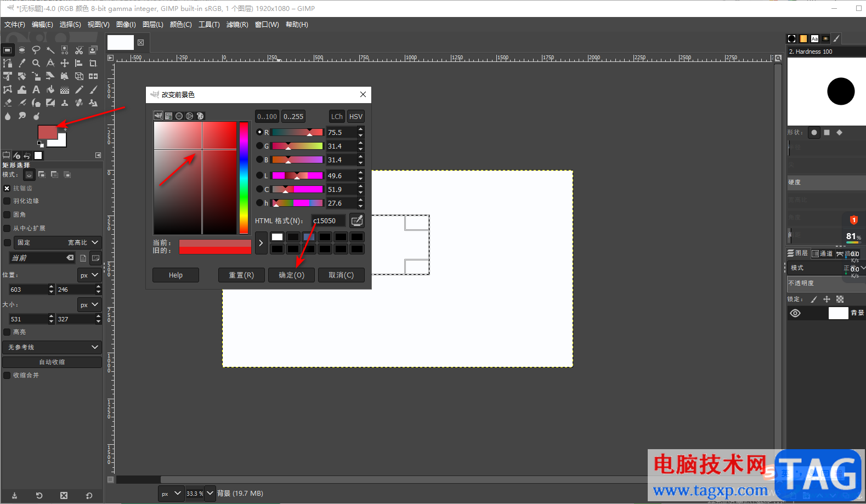Hide the 背景 layer via eye icon

[x=795, y=313]
